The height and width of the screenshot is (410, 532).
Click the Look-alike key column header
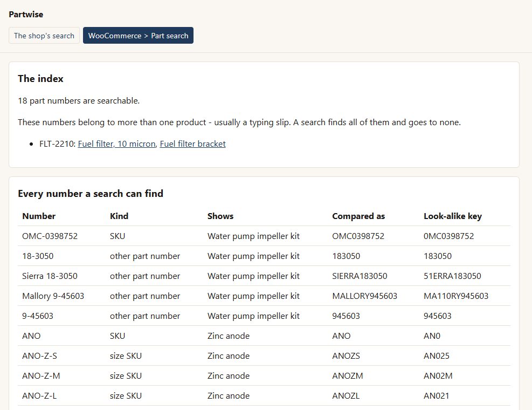pyautogui.click(x=453, y=216)
